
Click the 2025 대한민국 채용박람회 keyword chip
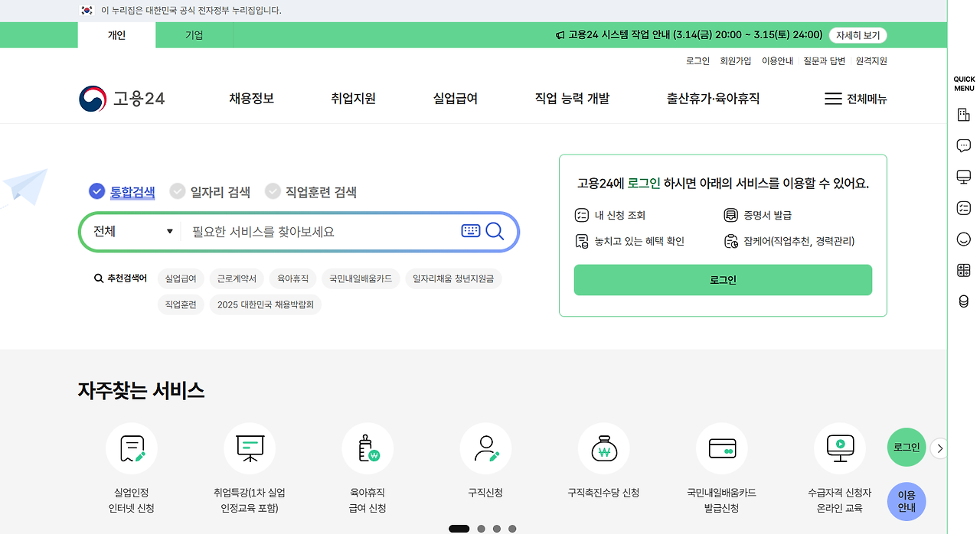tap(266, 304)
